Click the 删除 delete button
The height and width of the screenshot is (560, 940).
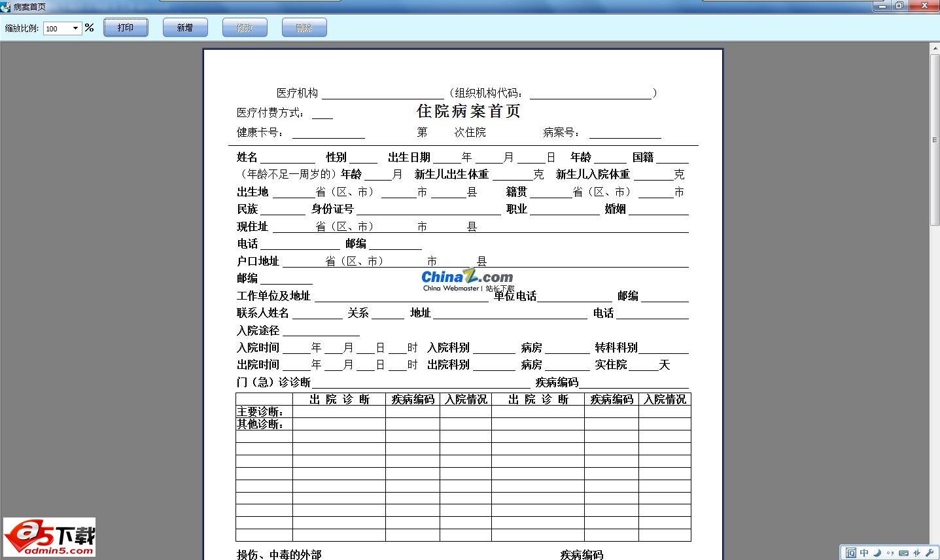[x=304, y=27]
